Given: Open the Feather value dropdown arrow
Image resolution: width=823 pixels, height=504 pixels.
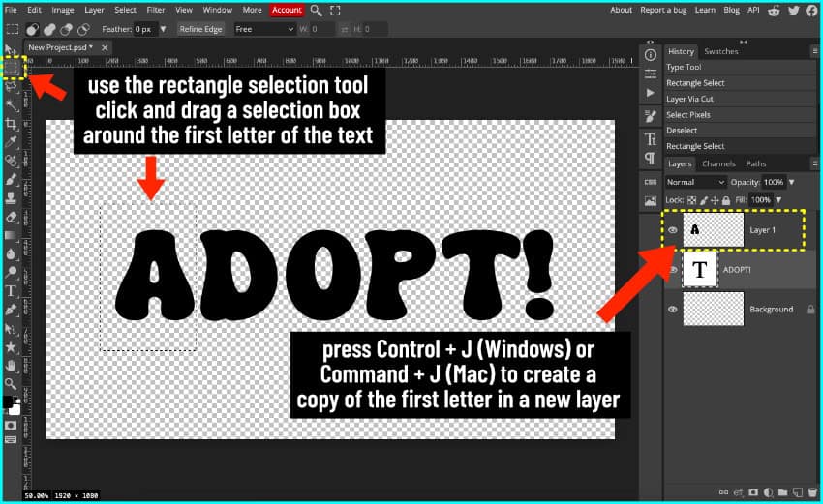Looking at the screenshot, I should 163,29.
